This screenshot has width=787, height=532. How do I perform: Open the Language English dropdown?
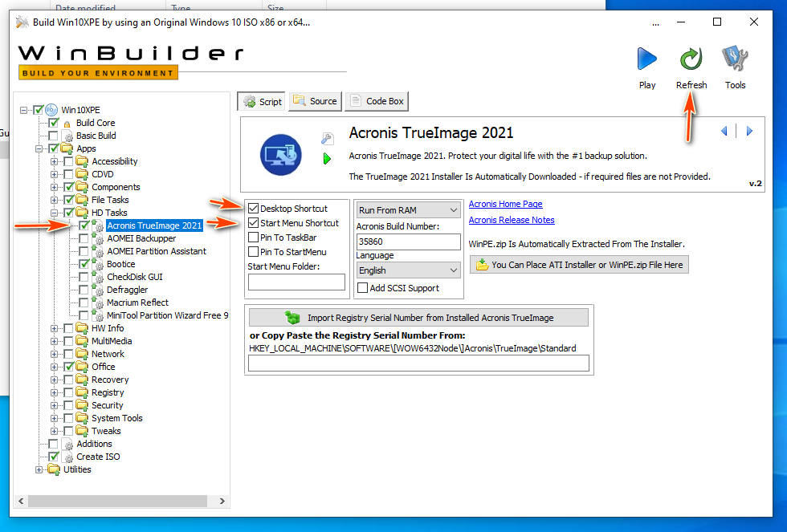408,270
